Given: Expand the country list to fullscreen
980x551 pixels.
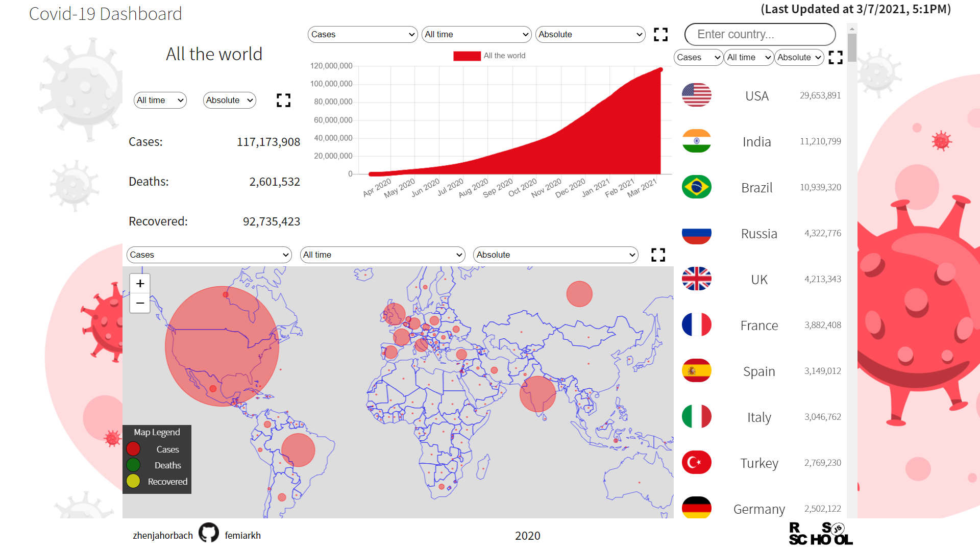Looking at the screenshot, I should 835,58.
